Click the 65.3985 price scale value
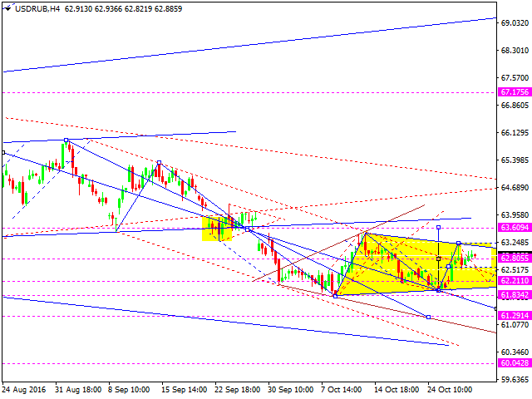532x399 pixels. [515, 160]
